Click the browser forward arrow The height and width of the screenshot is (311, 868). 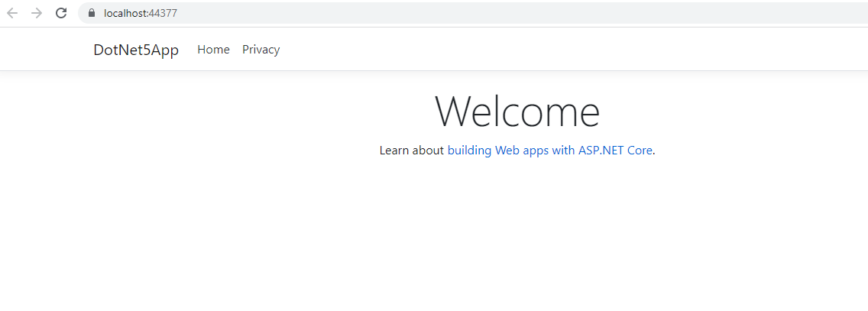click(x=37, y=13)
